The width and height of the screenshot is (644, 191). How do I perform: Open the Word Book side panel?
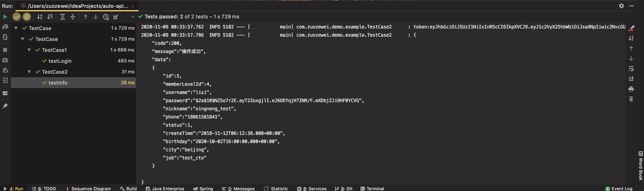click(640, 165)
